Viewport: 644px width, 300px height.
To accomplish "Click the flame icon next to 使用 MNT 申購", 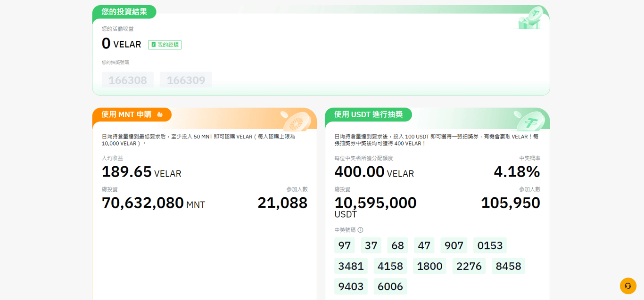I will [x=160, y=114].
